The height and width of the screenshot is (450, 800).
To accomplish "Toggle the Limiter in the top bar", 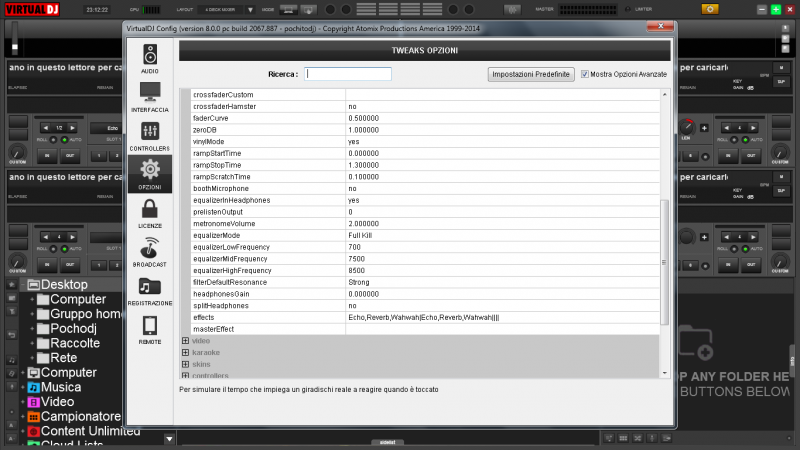I will coord(628,9).
